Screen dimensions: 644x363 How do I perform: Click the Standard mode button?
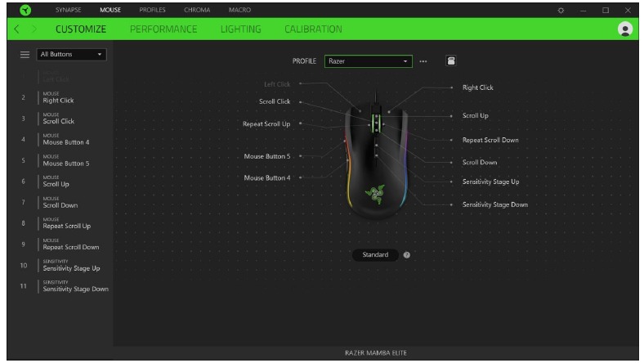[x=375, y=255]
